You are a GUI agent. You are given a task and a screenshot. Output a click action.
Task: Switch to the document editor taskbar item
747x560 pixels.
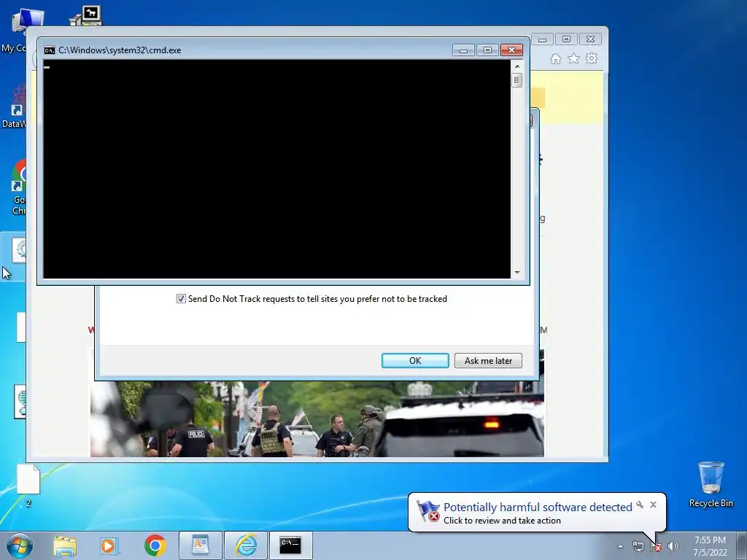(x=201, y=545)
